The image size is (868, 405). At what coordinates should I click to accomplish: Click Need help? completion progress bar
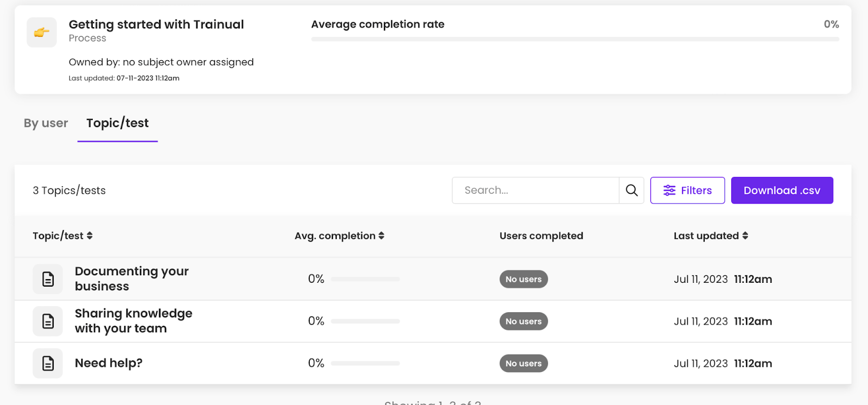[365, 363]
